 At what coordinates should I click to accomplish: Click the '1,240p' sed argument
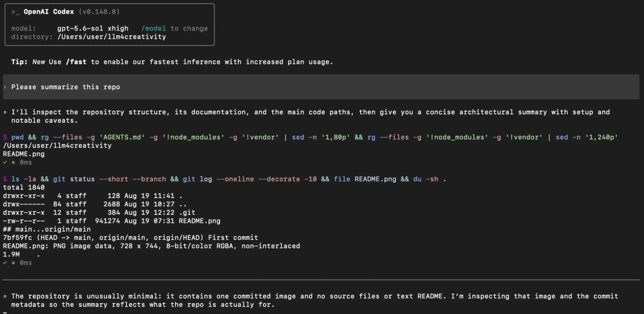click(602, 137)
